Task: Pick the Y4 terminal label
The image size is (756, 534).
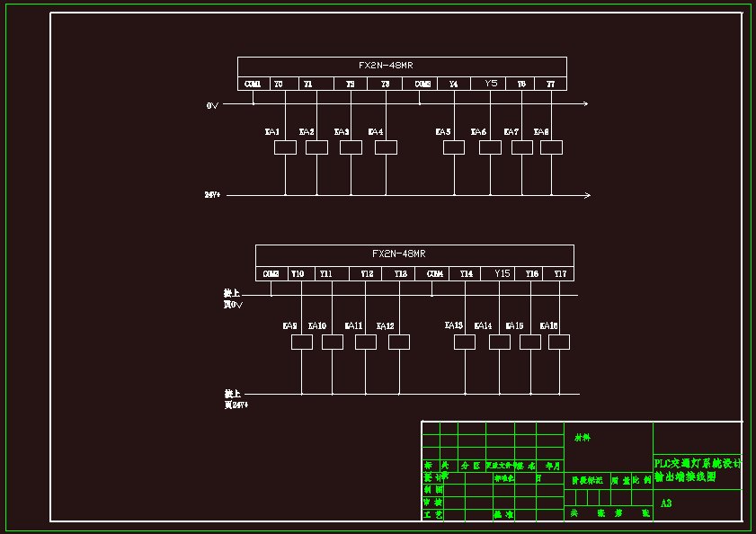Action: click(454, 84)
